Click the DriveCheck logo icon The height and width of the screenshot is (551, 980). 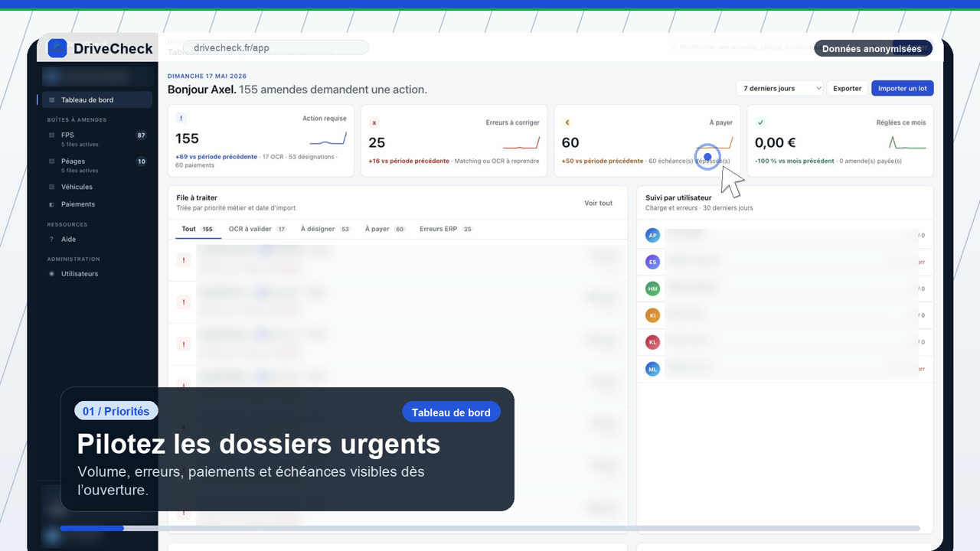click(x=57, y=48)
